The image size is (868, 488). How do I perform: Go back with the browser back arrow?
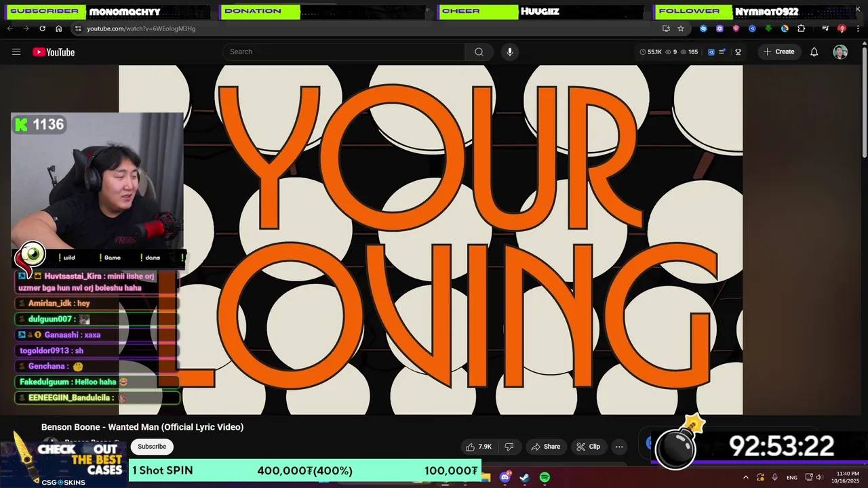(9, 28)
